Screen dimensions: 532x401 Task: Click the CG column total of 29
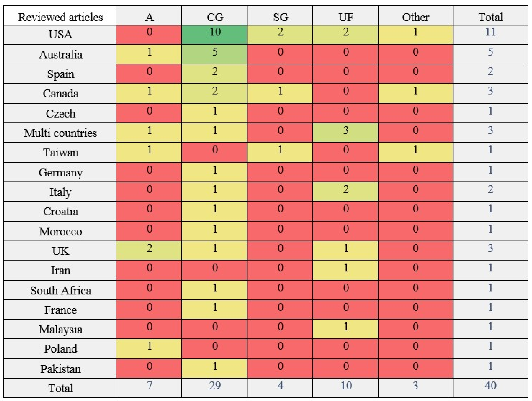(x=214, y=388)
